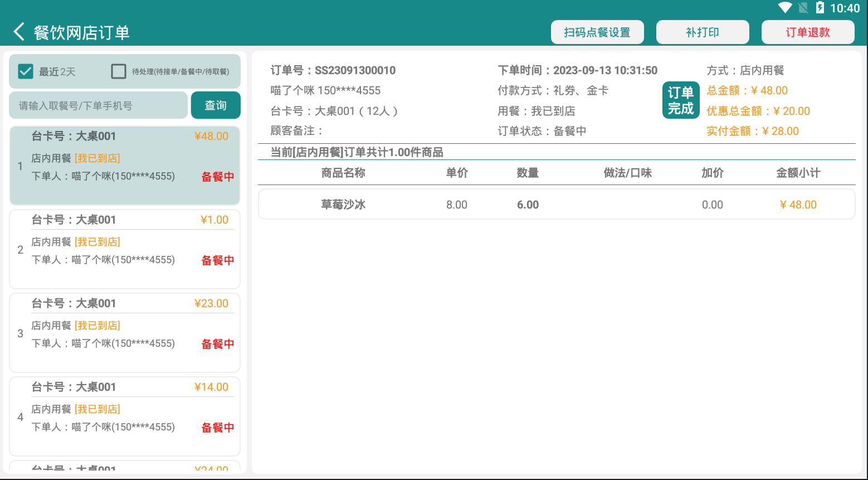This screenshot has height=480, width=868.
Task: Tap the 10:40 status bar clock
Action: click(x=845, y=8)
